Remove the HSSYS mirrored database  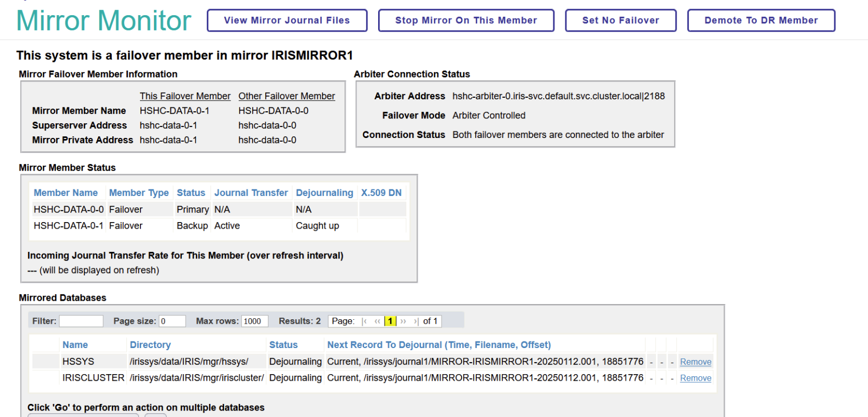pos(695,362)
